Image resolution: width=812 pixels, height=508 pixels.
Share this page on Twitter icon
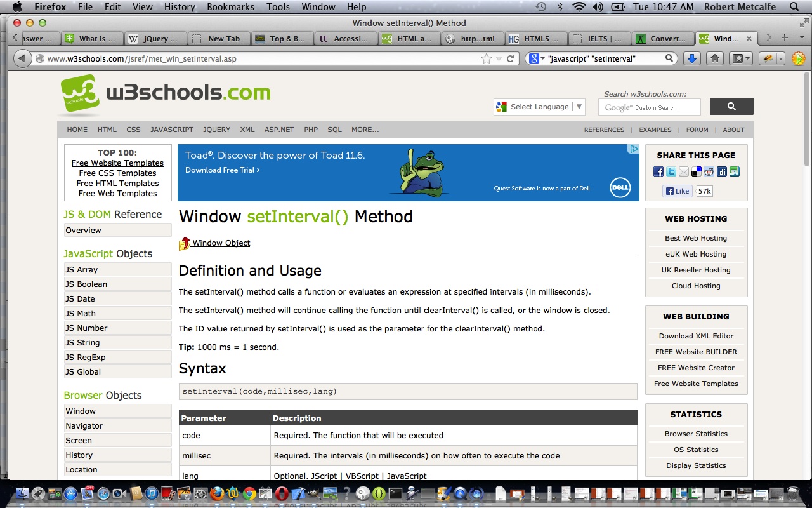pos(671,171)
